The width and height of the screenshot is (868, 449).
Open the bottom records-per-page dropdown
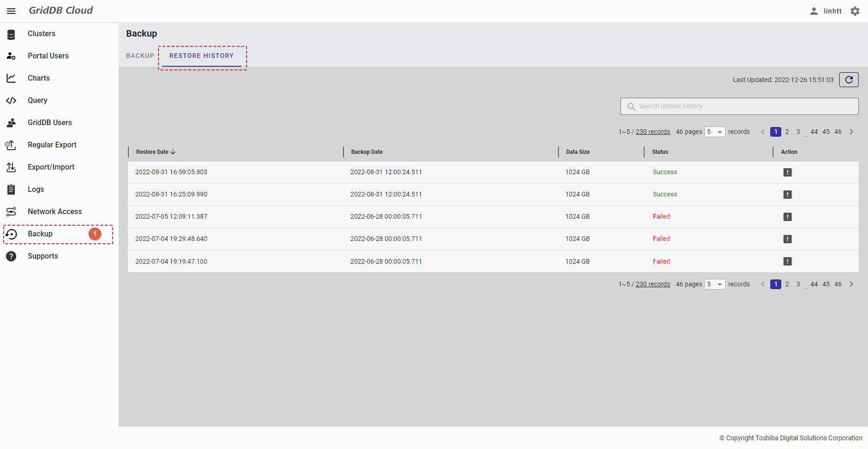coord(715,285)
